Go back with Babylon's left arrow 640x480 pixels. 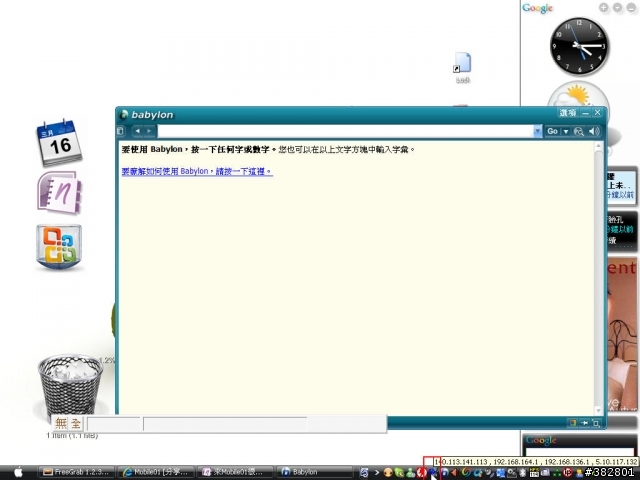[138, 131]
